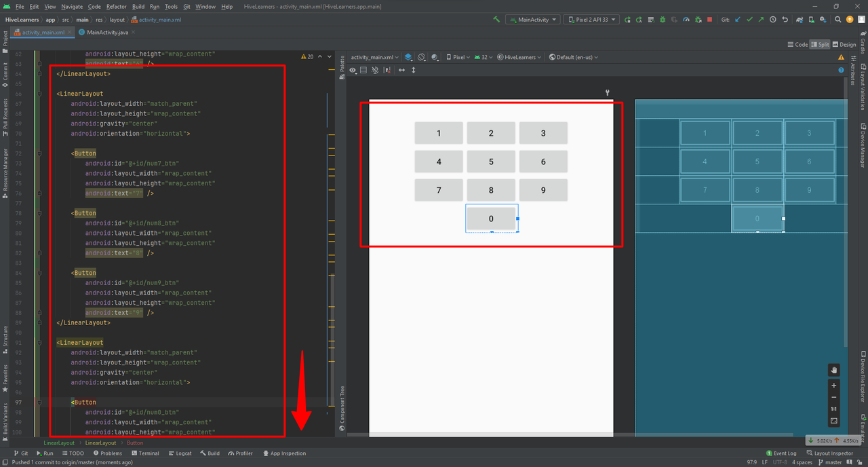This screenshot has width=868, height=467.
Task: Open the Terminal tool window
Action: [145, 453]
